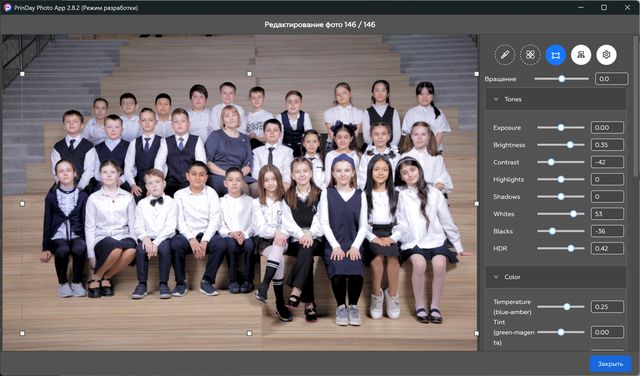Edit the Whites value field 53
This screenshot has height=376, width=640.
pos(607,214)
